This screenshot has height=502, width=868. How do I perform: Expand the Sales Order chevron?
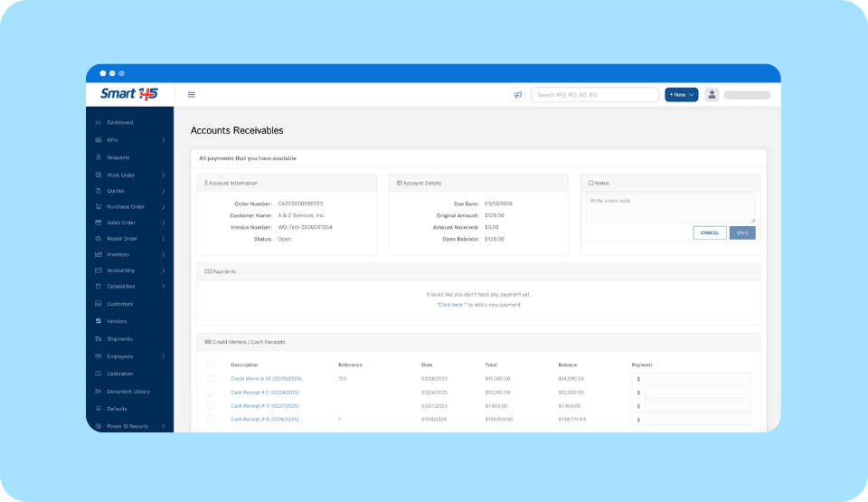coord(164,223)
